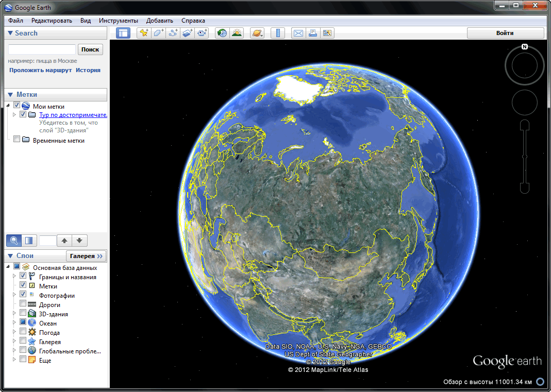Show historical imagery clock icon
The height and width of the screenshot is (392, 551).
point(222,33)
